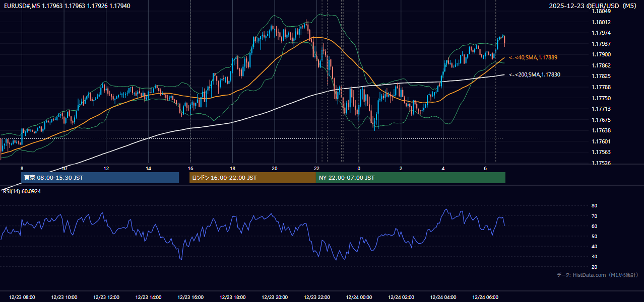Screen dimensions: 644x302
Task: Click price axis value 1.17750
Action: (x=602, y=98)
